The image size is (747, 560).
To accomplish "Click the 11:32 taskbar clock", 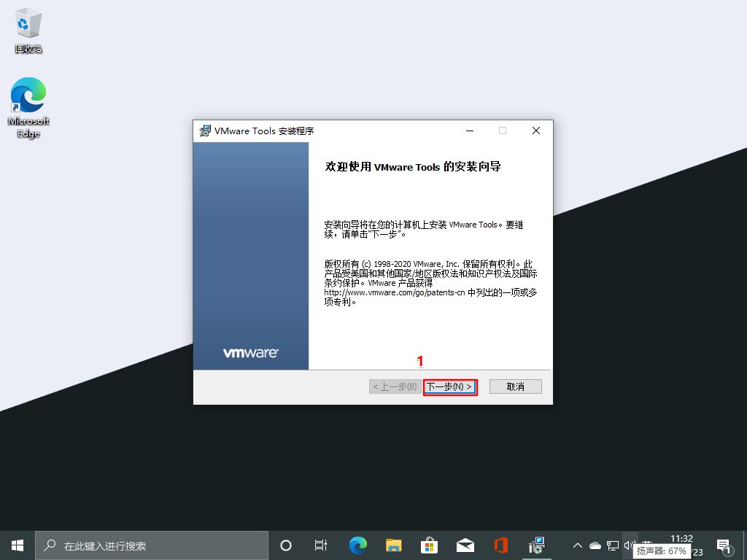I will pyautogui.click(x=682, y=539).
